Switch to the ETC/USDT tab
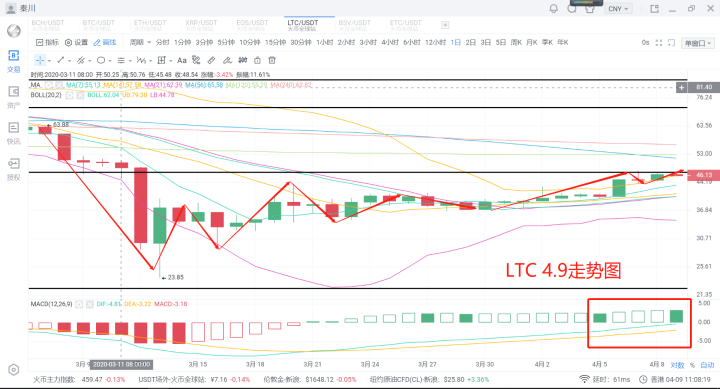Screen dimensions: 720x389 coord(405,25)
